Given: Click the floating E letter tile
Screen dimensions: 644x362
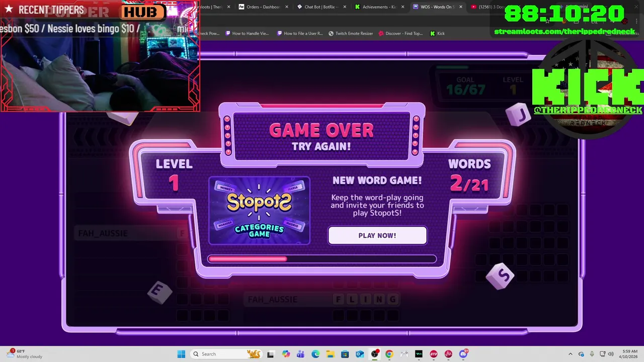Looking at the screenshot, I should click(x=159, y=292).
